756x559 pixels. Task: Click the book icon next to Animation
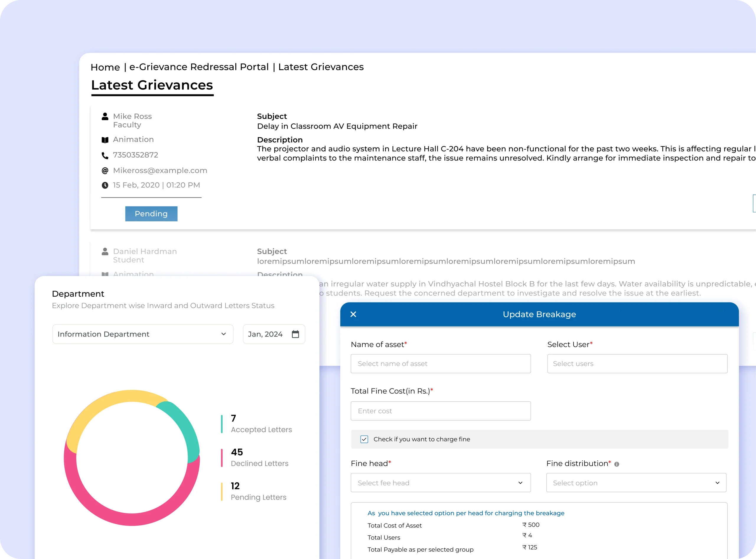[x=105, y=140]
